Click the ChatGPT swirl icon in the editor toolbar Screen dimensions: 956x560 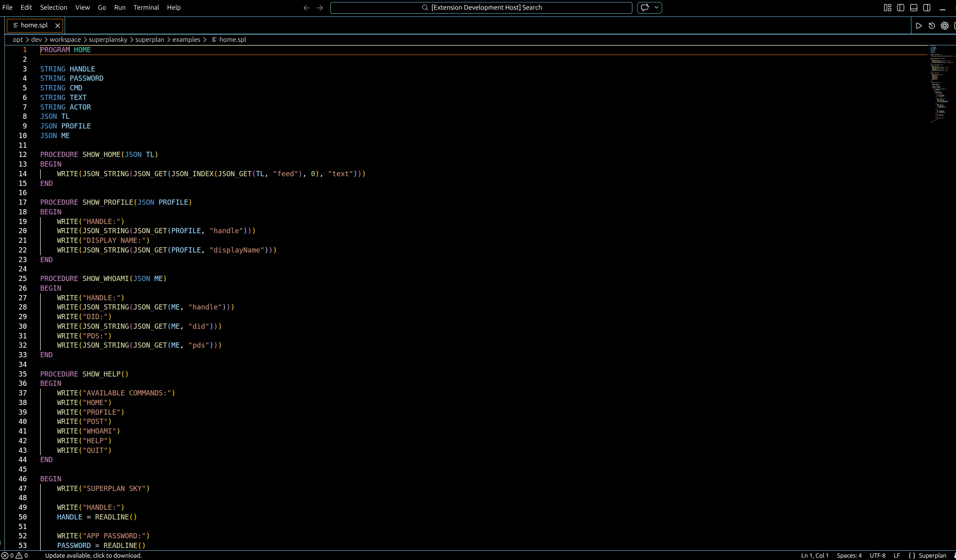click(x=945, y=26)
